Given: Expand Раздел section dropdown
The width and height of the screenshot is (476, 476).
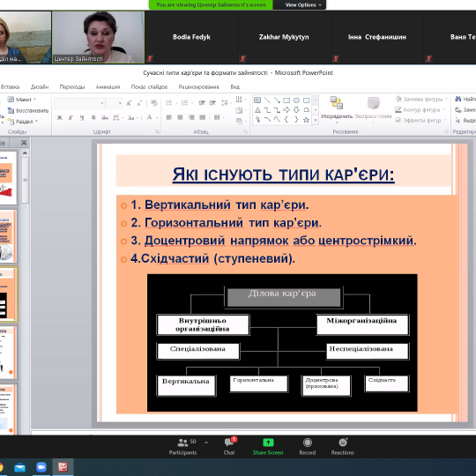Looking at the screenshot, I should pyautogui.click(x=23, y=122).
